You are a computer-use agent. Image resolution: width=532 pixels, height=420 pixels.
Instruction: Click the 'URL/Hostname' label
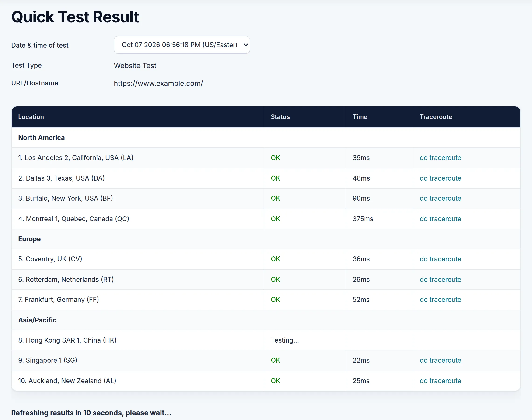(35, 83)
